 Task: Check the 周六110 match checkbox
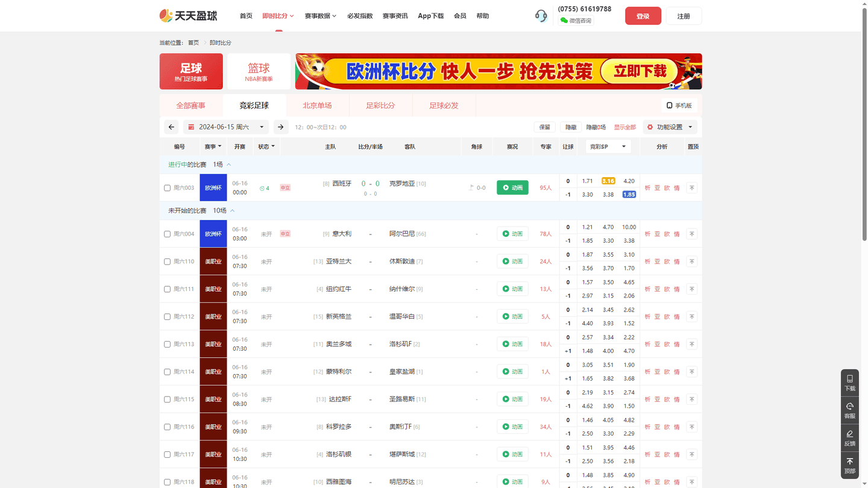coord(168,261)
